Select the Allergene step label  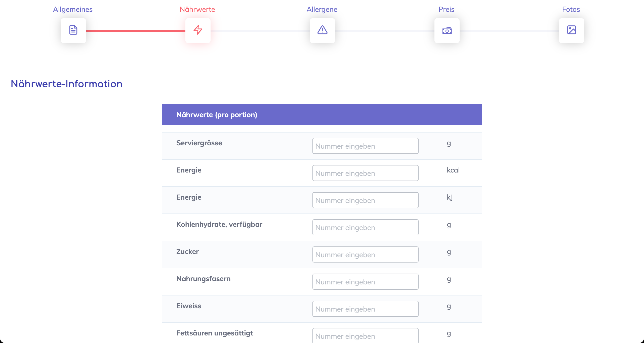[322, 9]
